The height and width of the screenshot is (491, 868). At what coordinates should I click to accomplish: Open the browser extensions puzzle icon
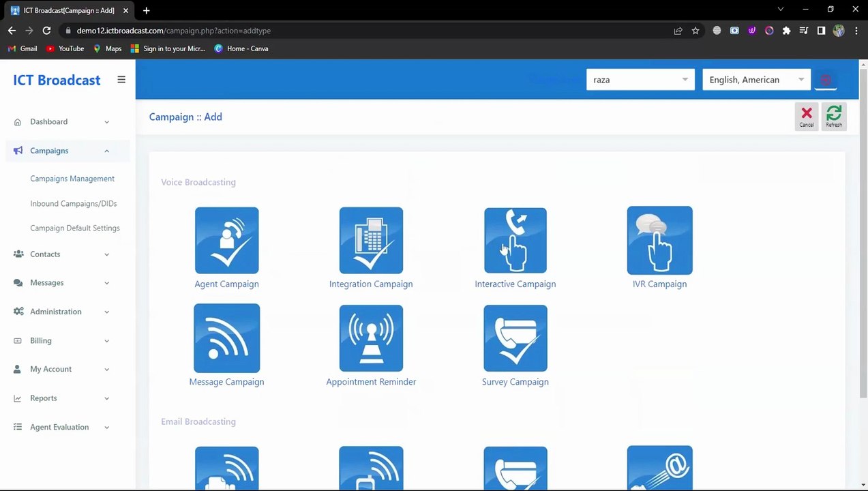click(786, 31)
